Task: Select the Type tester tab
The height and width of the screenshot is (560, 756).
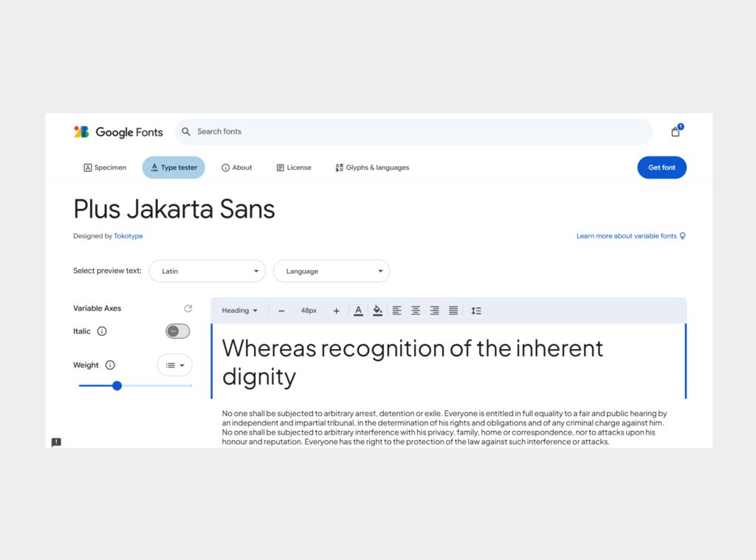Action: (173, 167)
